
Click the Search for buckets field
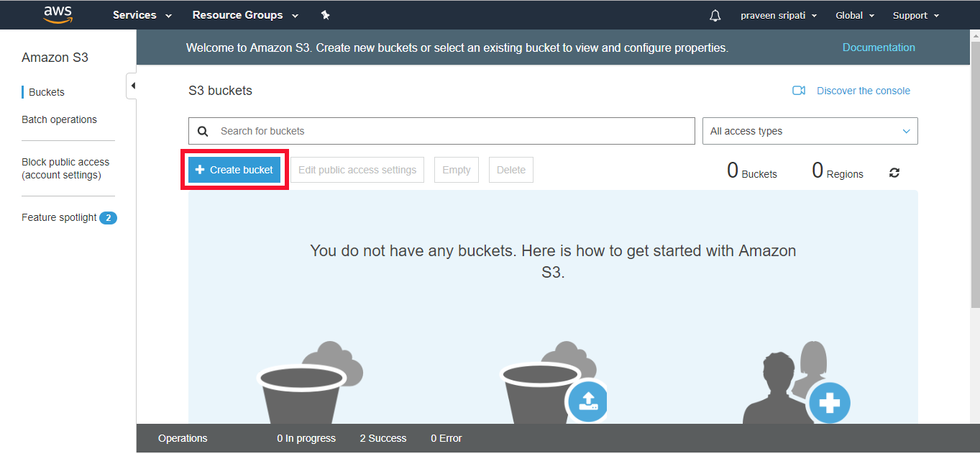(441, 131)
